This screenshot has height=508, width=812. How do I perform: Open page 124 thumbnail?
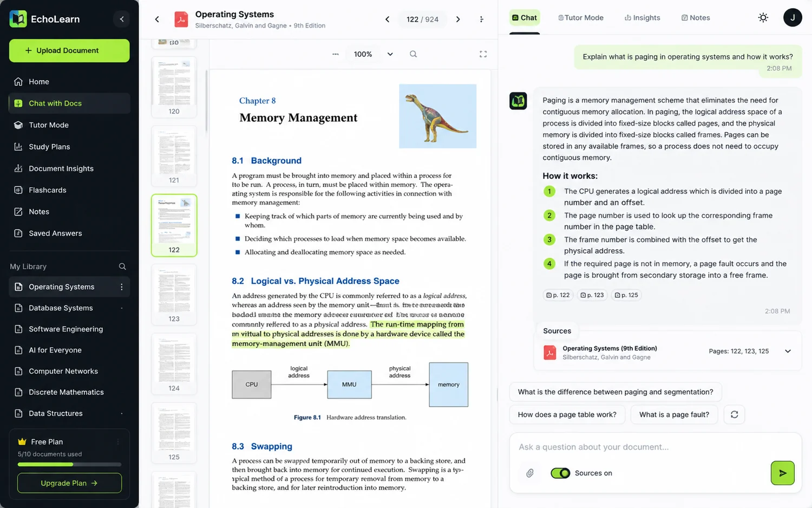tap(174, 363)
